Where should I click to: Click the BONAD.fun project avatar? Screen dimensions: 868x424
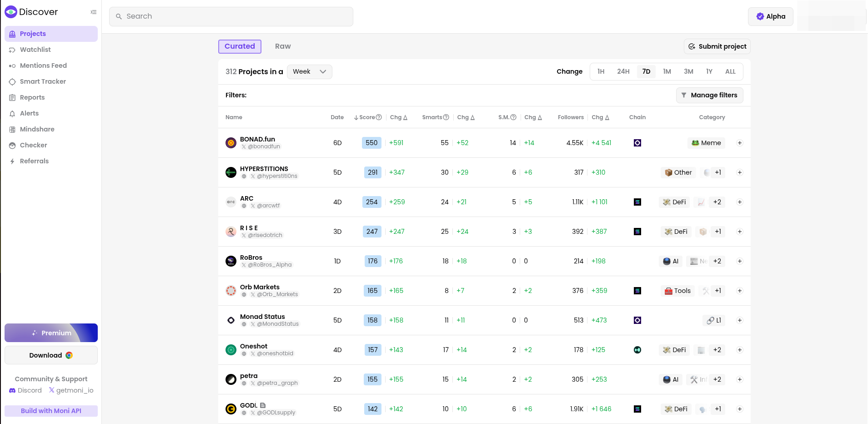[231, 143]
